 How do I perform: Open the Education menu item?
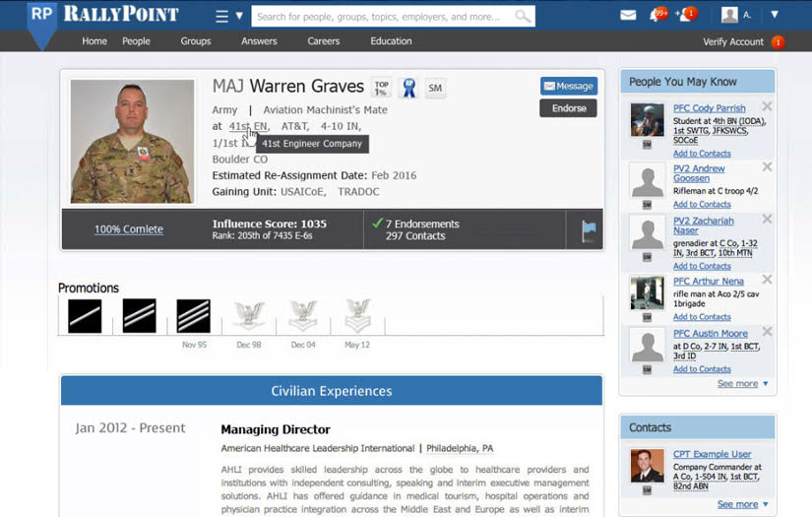[x=391, y=41]
